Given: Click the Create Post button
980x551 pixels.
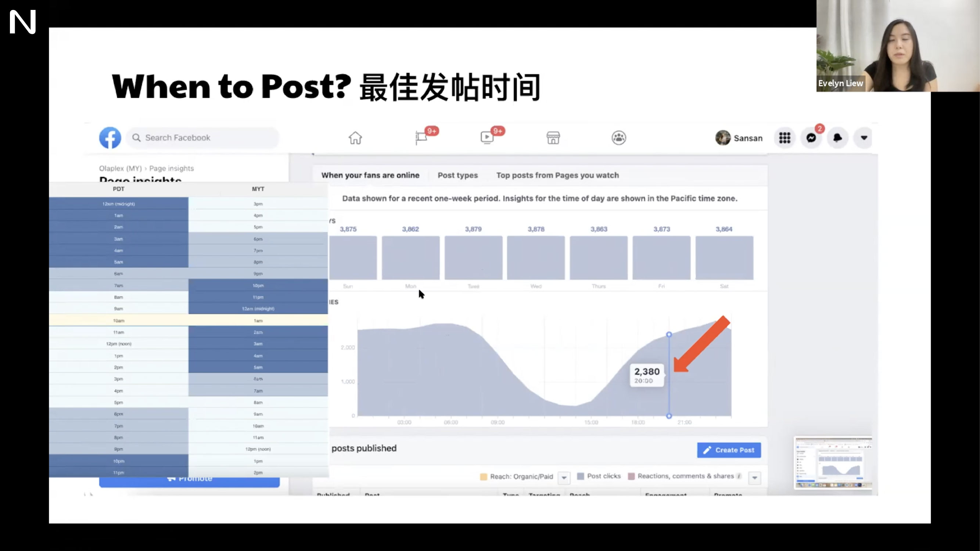Looking at the screenshot, I should coord(729,450).
